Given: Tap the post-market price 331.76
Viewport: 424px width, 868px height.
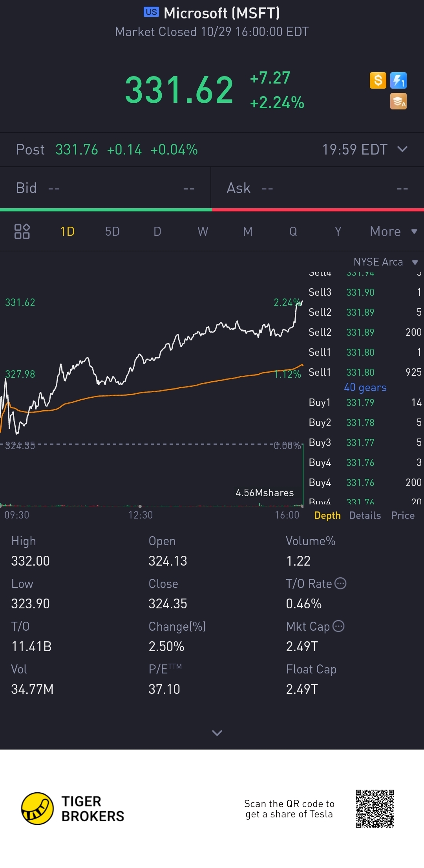Looking at the screenshot, I should click(x=77, y=149).
